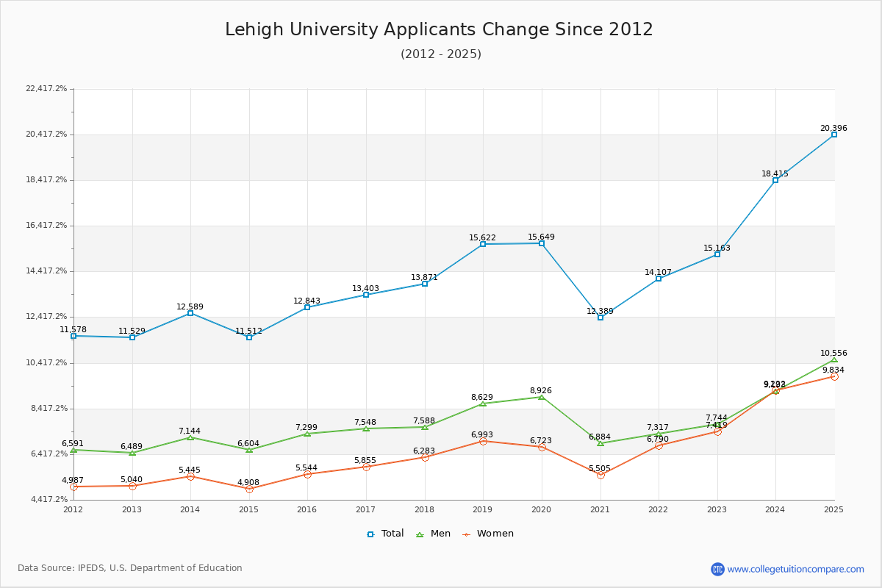
Task: Click the 2019 Women circle marker 6,993
Action: tap(483, 441)
